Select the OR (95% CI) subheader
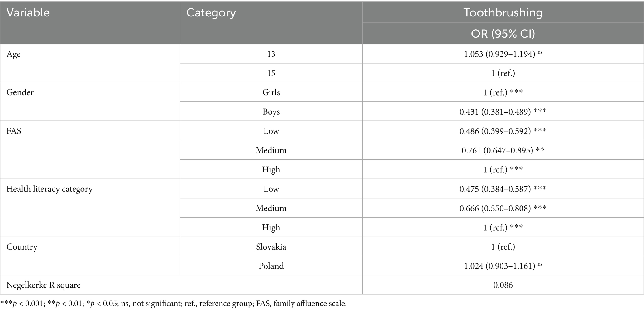This screenshot has width=644, height=311. coord(503,33)
